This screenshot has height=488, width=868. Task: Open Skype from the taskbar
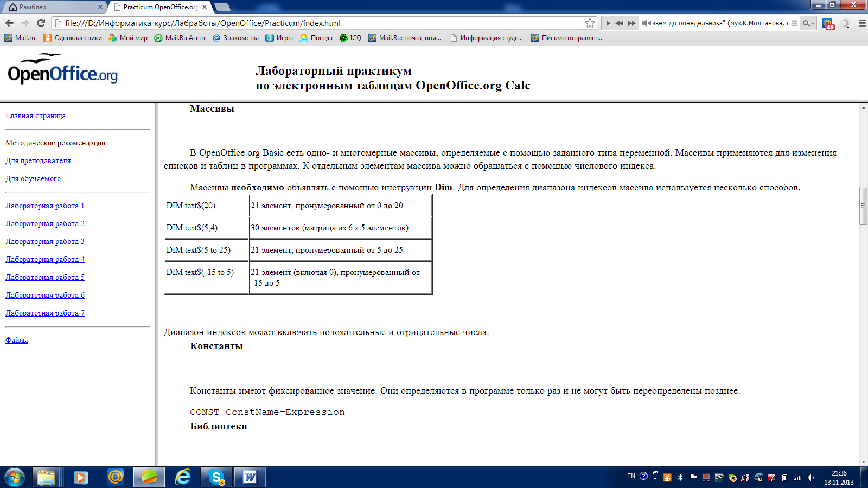216,478
